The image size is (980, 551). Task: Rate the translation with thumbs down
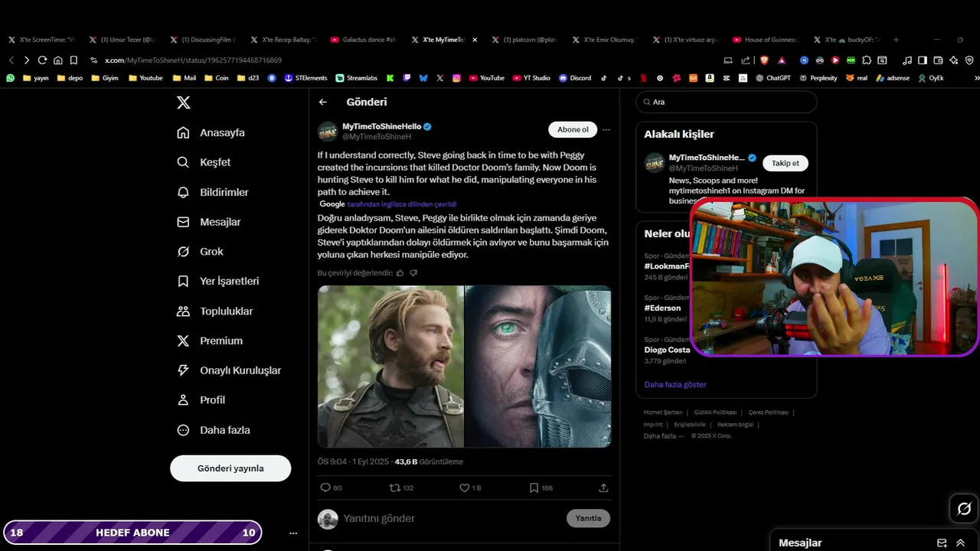[x=413, y=272]
